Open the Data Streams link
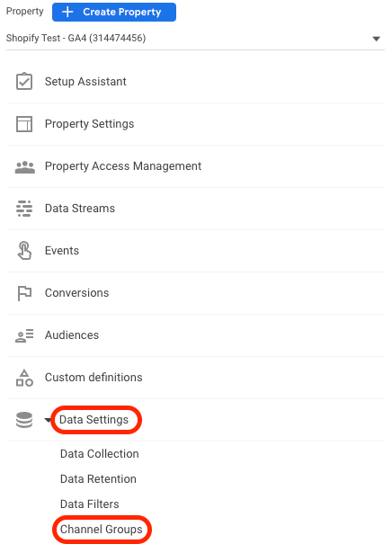The width and height of the screenshot is (392, 544). [x=80, y=209]
